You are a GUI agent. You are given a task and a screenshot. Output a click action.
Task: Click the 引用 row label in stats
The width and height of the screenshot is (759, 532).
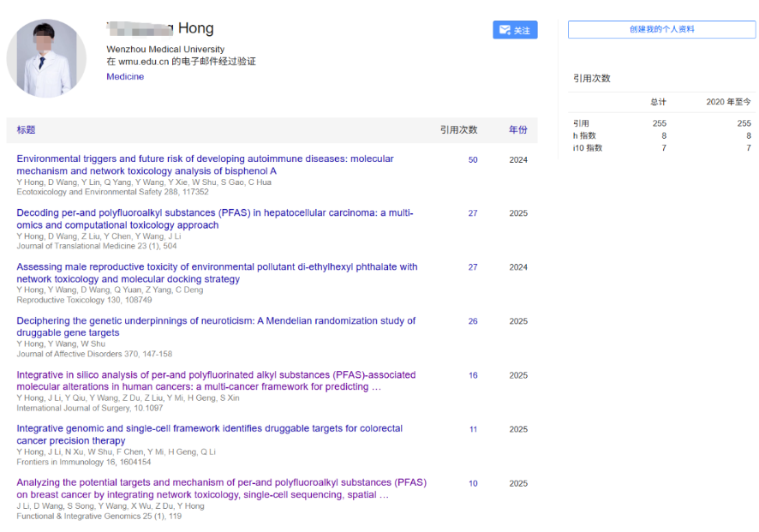coord(581,123)
